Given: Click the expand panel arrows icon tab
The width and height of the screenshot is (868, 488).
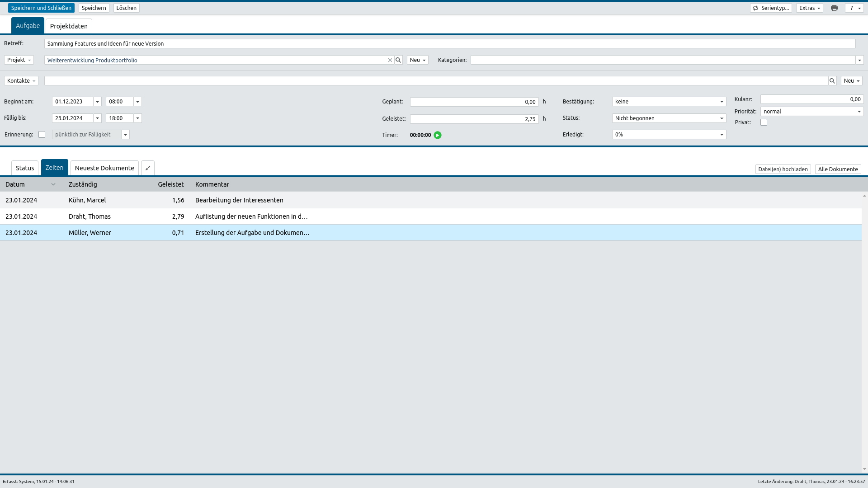Looking at the screenshot, I should (x=148, y=168).
